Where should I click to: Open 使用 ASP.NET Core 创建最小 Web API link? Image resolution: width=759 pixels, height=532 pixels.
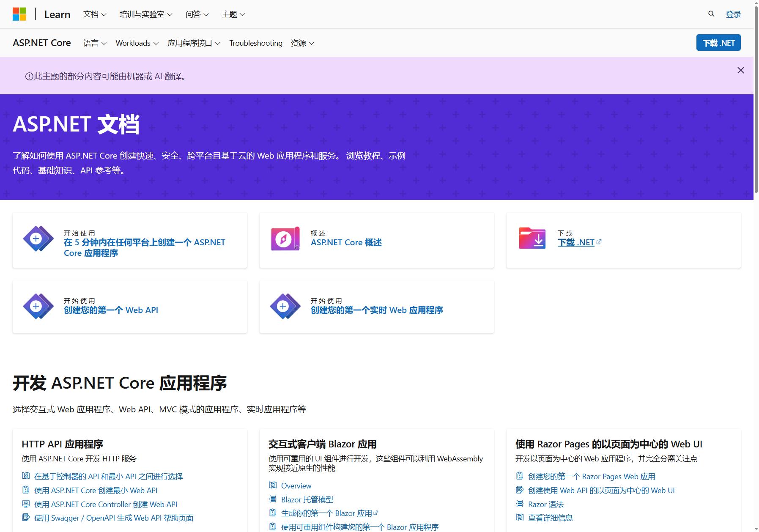pos(96,490)
